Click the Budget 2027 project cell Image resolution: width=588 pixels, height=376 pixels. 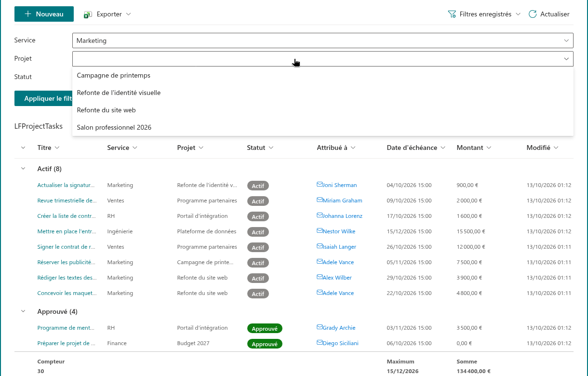tap(193, 343)
